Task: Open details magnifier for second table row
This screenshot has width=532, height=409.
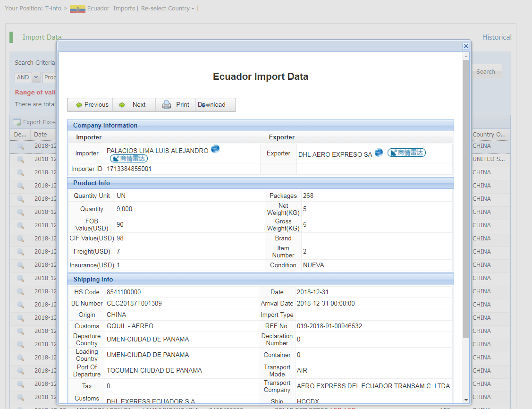Action: 20,159
